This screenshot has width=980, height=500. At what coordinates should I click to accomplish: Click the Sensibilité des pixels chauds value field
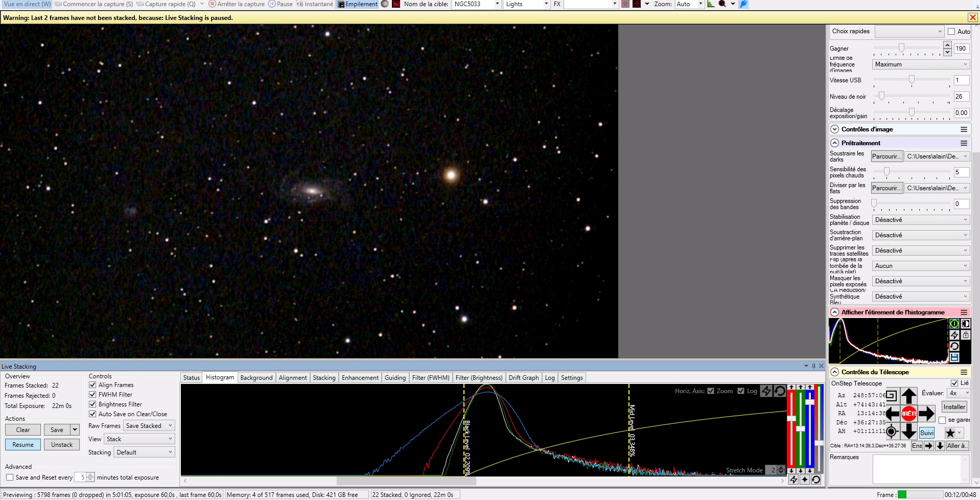(961, 172)
